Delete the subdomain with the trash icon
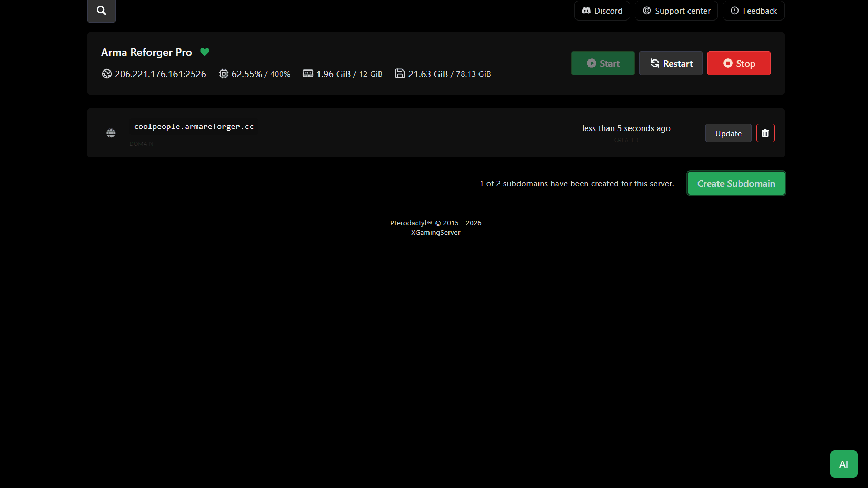 click(x=765, y=133)
